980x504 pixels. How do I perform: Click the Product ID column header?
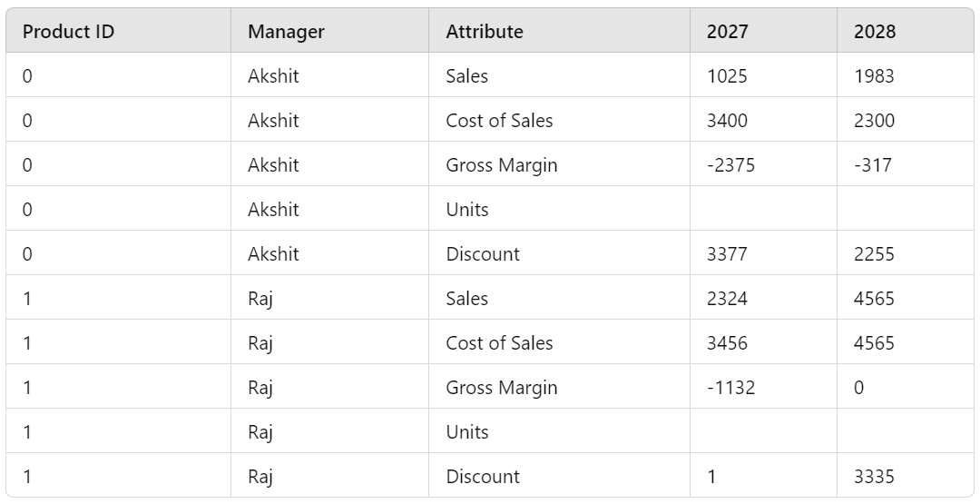tap(68, 32)
